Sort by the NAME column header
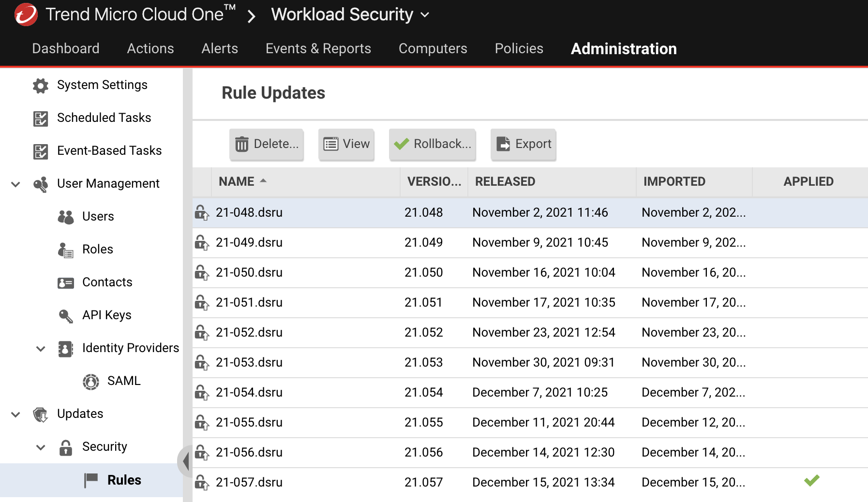This screenshot has height=502, width=868. coord(237,181)
